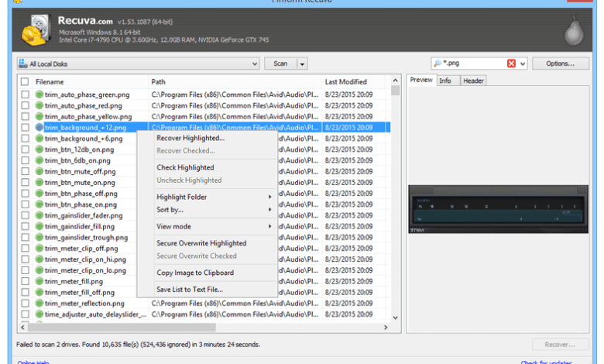Click the magnifier icon in filter box
Viewport: 604px width, 364px height.
coord(438,64)
